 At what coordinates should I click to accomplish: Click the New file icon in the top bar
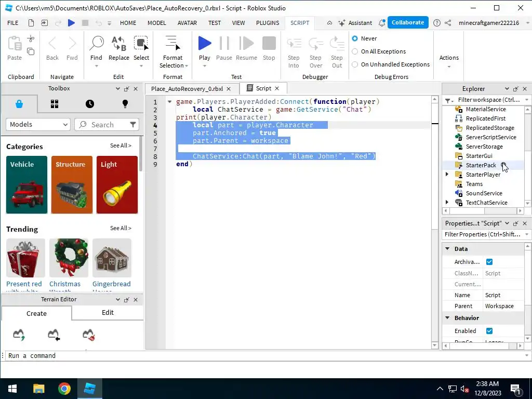click(31, 23)
